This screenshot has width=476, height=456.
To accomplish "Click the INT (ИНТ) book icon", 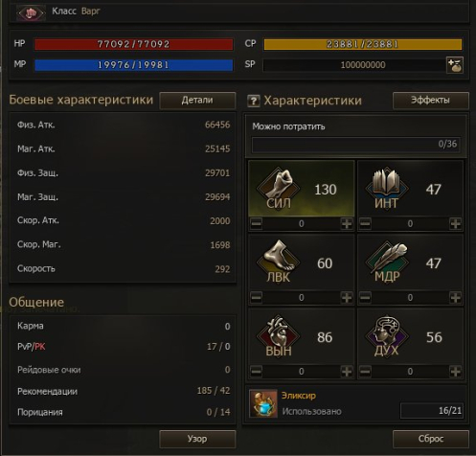I will [387, 187].
